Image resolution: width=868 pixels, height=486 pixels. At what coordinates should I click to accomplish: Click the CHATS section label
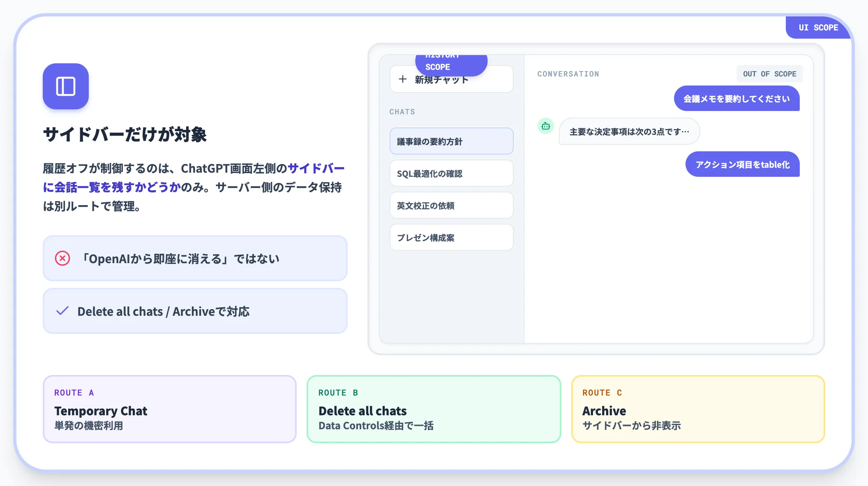point(402,112)
